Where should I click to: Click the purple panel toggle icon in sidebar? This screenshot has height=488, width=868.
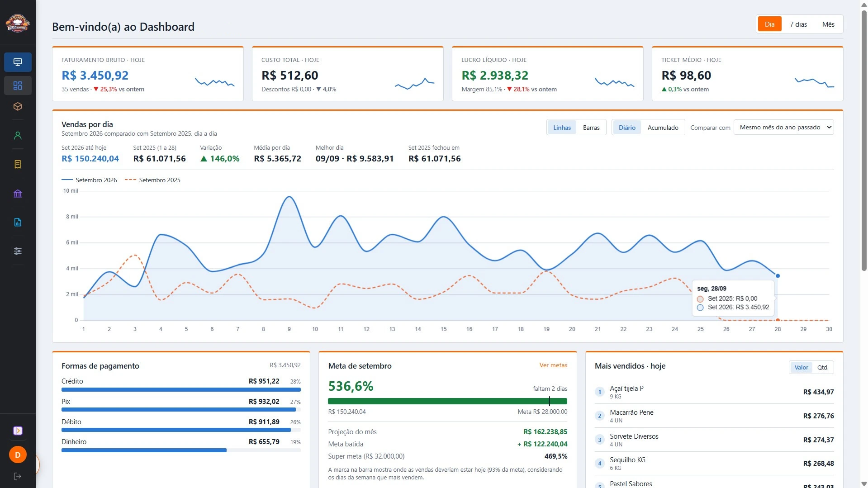point(18,431)
